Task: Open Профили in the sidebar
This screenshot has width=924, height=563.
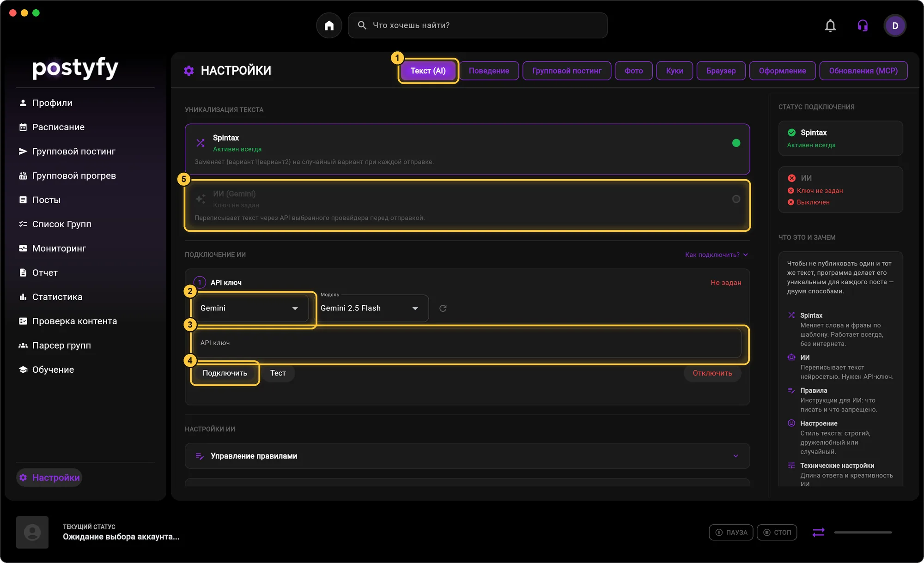Action: click(45, 103)
